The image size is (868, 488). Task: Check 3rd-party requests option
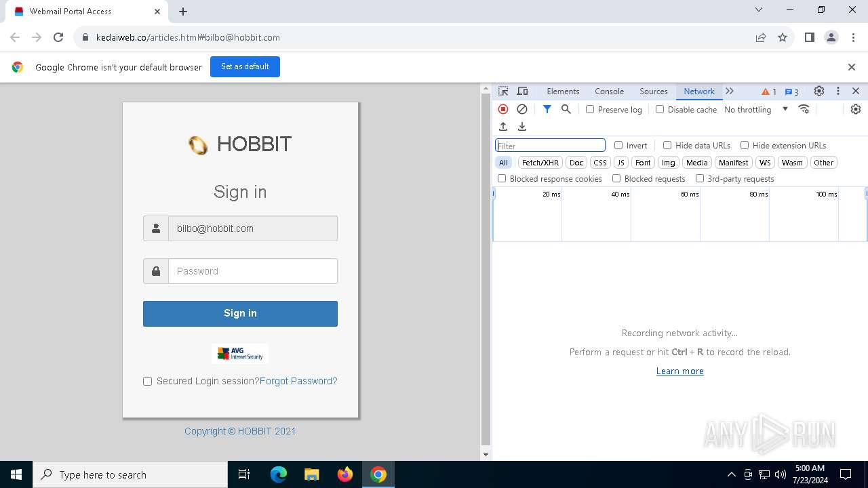pos(700,178)
